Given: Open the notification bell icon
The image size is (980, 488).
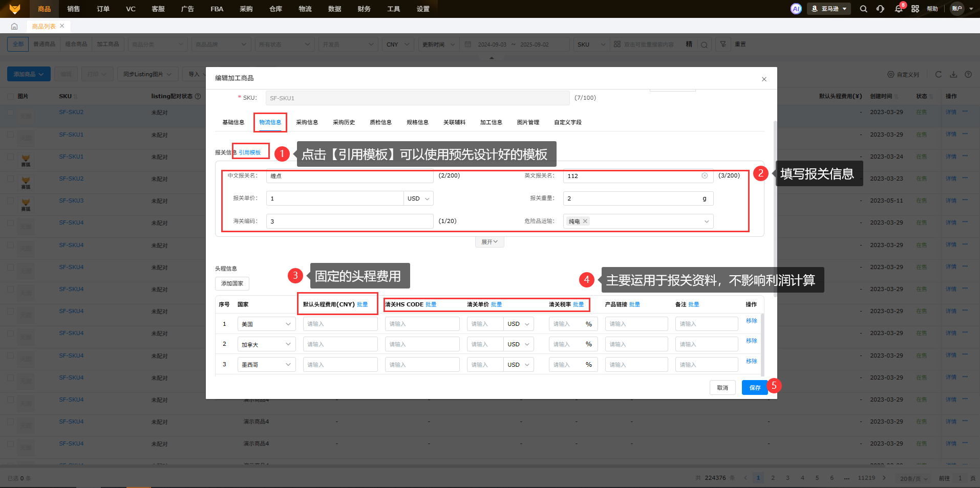Looking at the screenshot, I should pyautogui.click(x=898, y=9).
